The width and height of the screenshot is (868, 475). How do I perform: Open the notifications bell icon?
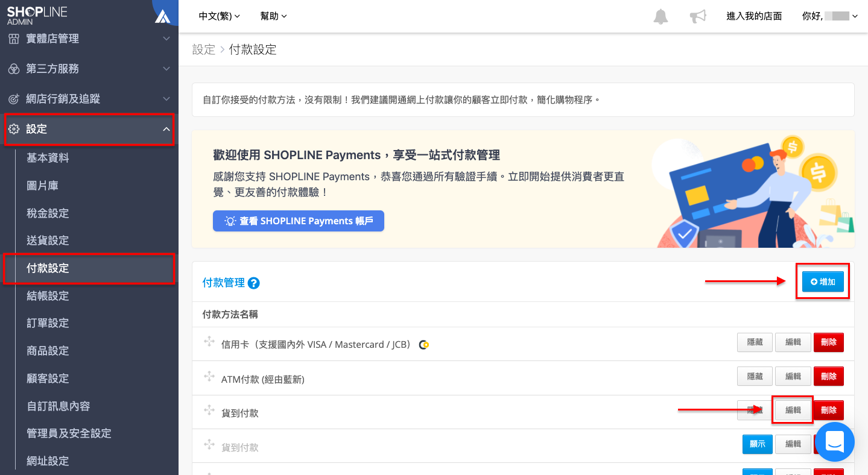(x=661, y=16)
